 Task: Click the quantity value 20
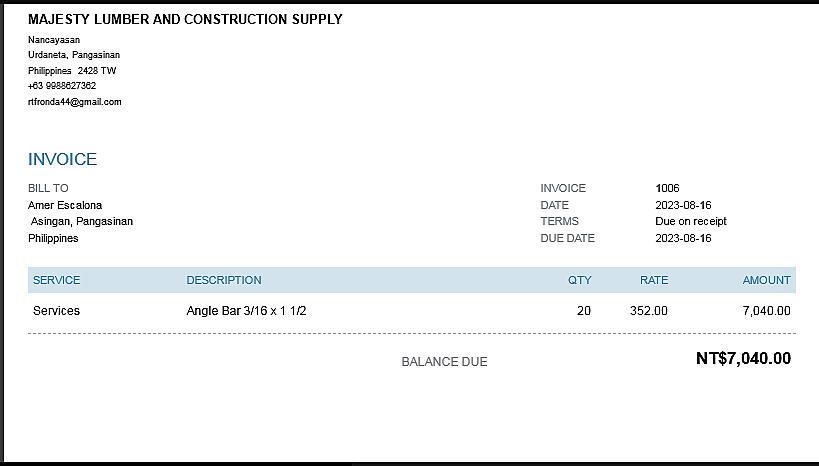(584, 311)
